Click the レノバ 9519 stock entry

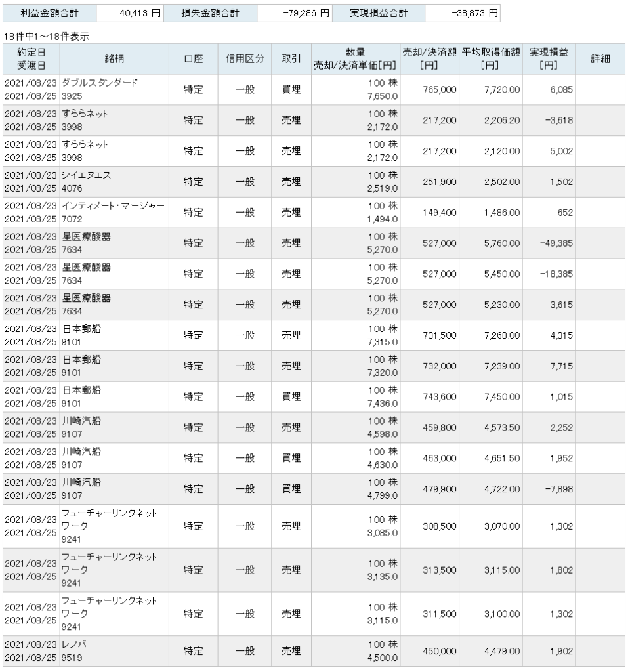(74, 650)
